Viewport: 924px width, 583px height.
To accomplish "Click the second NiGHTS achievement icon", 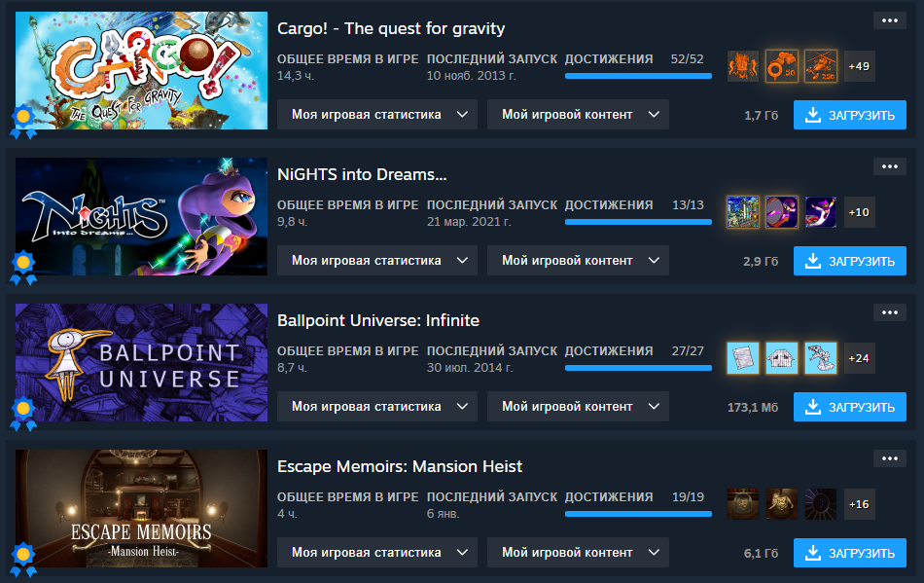I will [781, 212].
